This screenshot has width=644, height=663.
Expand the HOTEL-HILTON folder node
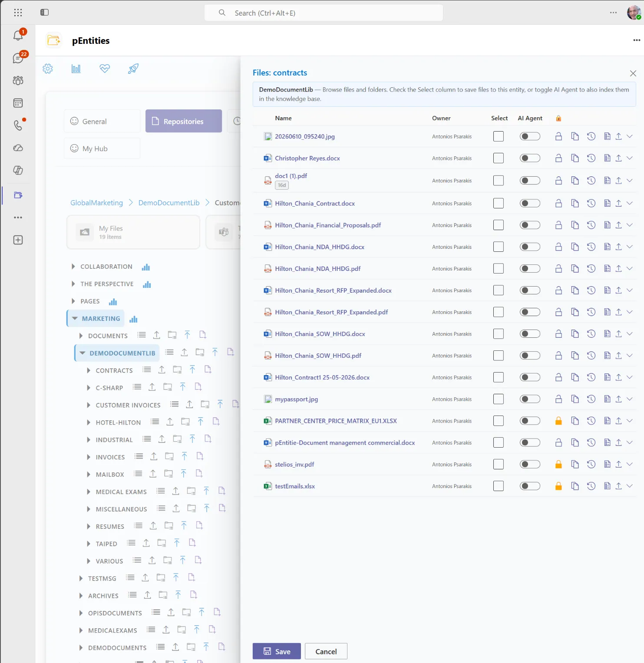89,422
